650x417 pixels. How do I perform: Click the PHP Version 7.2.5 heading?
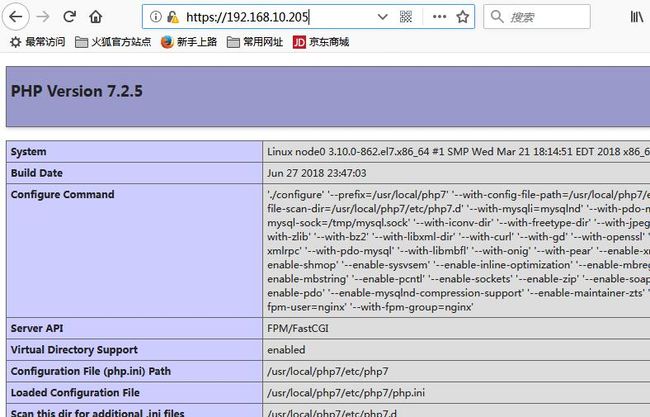click(x=77, y=91)
